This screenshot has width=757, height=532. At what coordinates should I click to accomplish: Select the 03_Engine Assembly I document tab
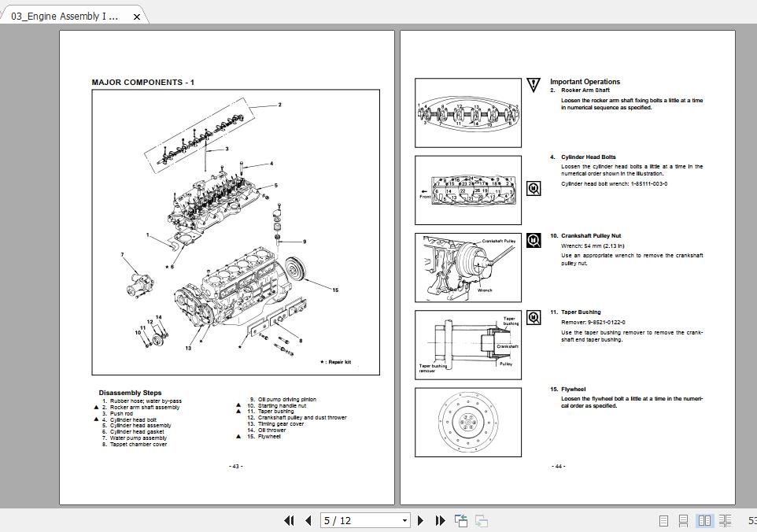tap(63, 15)
